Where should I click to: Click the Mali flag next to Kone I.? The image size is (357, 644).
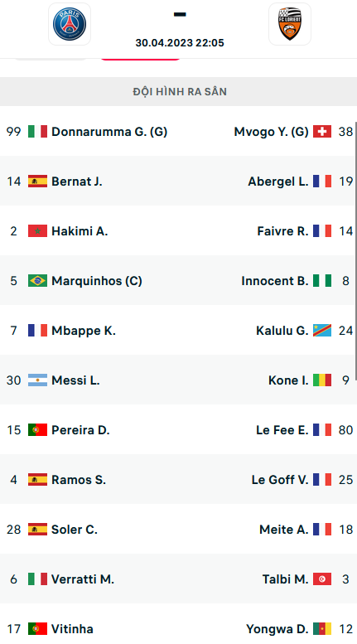322,380
